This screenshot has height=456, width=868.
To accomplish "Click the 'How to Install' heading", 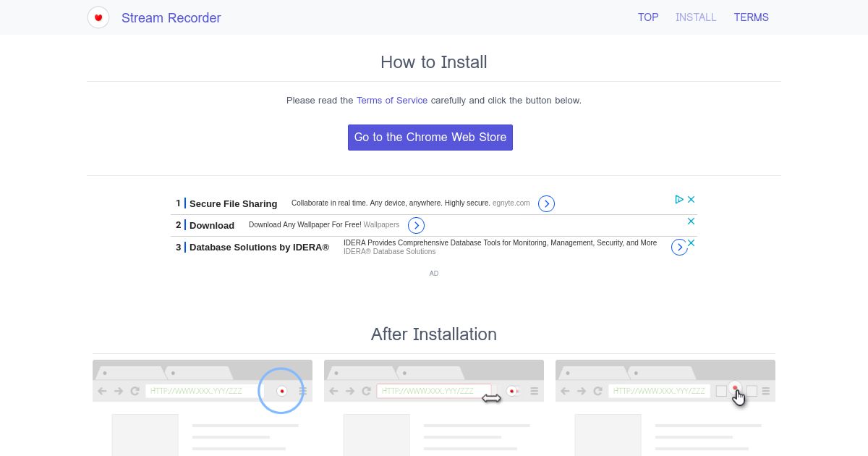I will coord(434,62).
